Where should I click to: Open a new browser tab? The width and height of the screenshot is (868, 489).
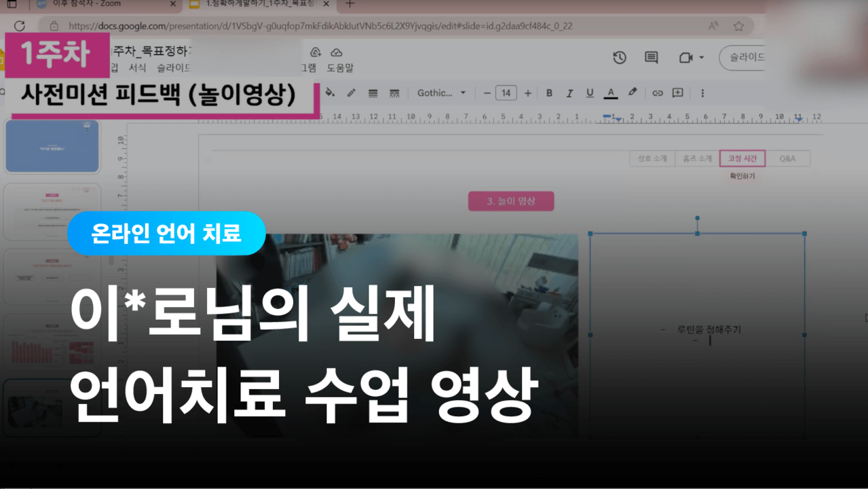(x=350, y=4)
